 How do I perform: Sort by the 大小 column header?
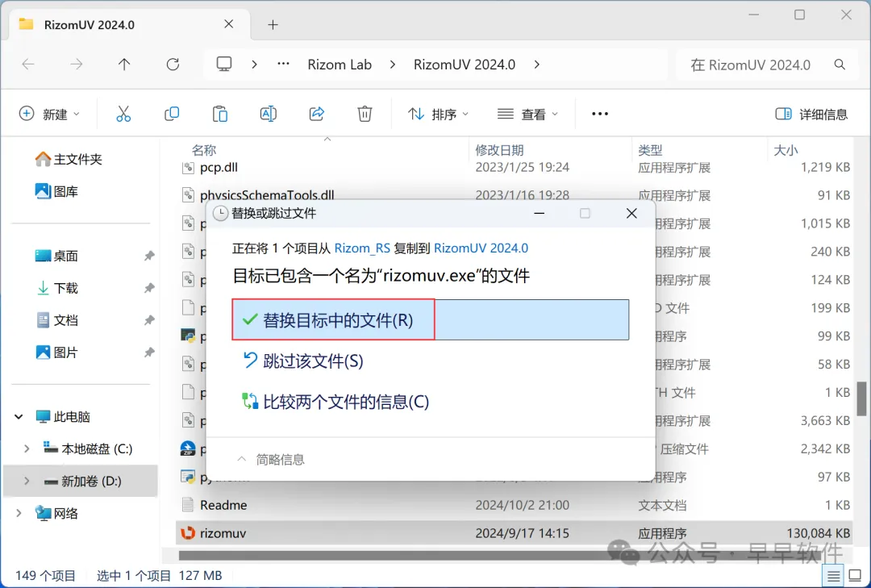point(786,150)
